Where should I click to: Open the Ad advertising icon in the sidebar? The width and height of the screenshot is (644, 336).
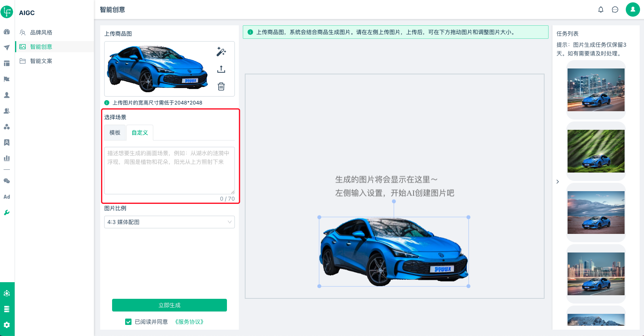[x=7, y=197]
